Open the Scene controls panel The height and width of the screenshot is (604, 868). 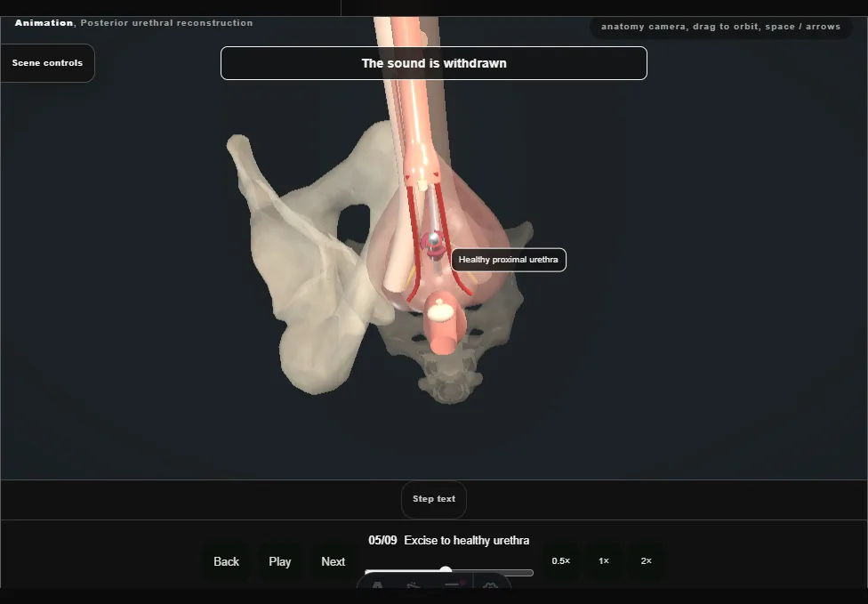(x=48, y=63)
